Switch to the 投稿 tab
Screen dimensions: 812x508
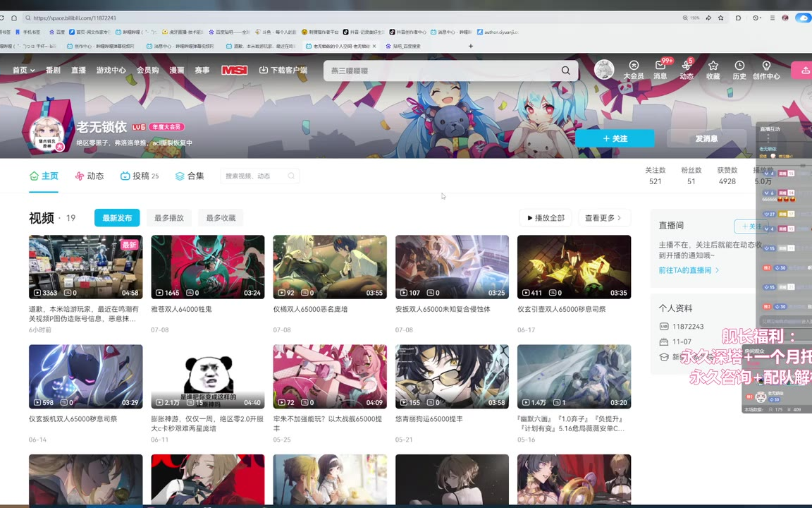click(x=140, y=176)
